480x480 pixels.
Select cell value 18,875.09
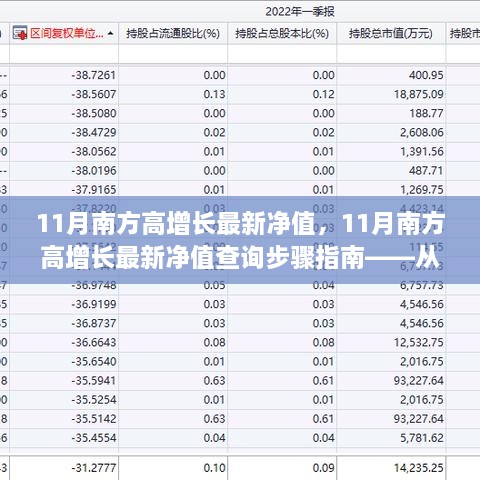[419, 94]
